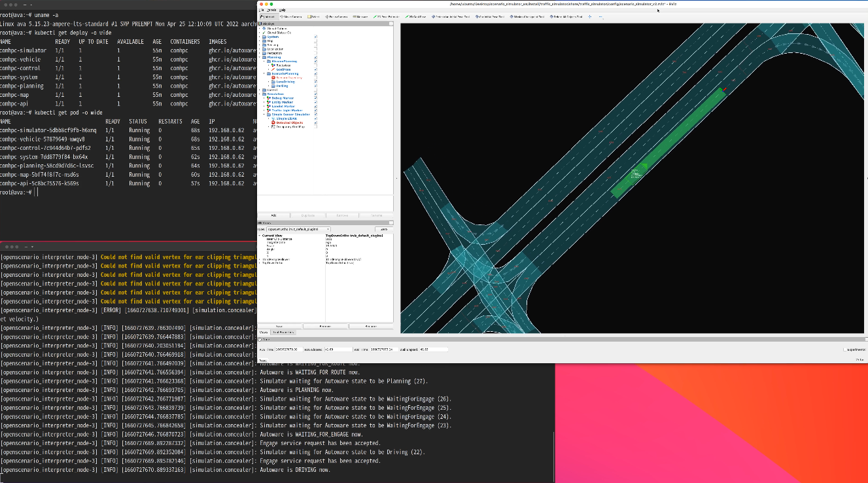Toggle the Planning display checkbox

[315, 57]
